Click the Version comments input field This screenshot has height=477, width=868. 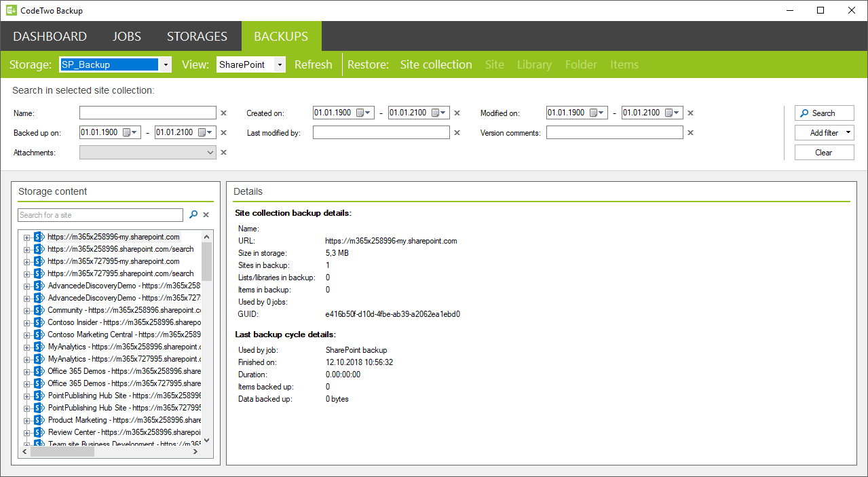click(x=615, y=133)
